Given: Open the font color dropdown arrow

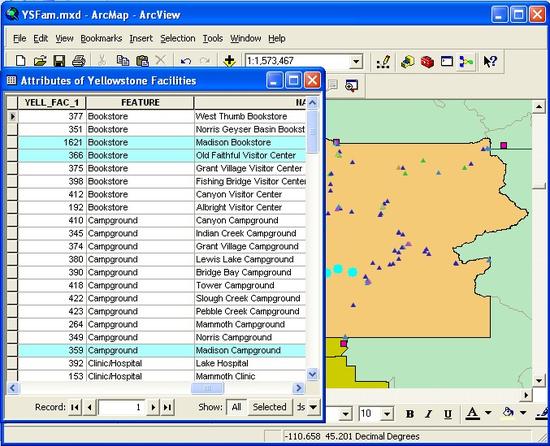Looking at the screenshot, I should [488, 413].
